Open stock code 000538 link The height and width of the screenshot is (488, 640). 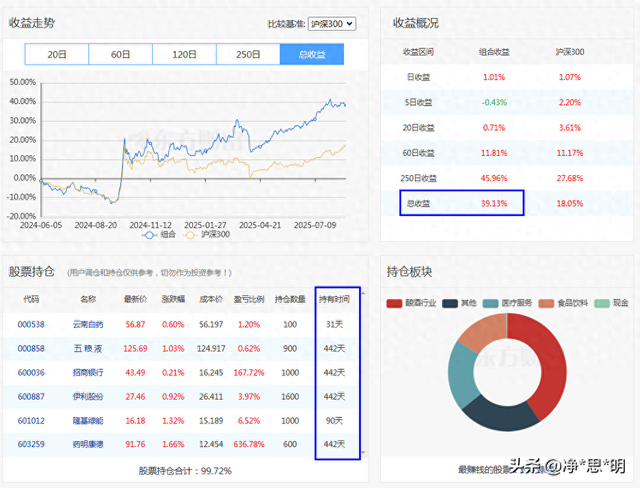point(31,324)
